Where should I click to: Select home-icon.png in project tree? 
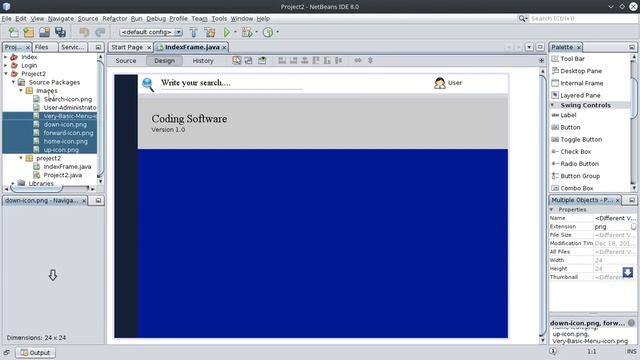(x=65, y=142)
